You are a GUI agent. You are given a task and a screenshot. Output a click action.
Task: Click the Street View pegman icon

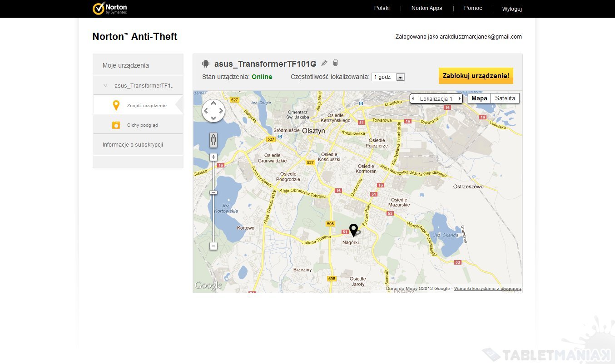pyautogui.click(x=213, y=140)
